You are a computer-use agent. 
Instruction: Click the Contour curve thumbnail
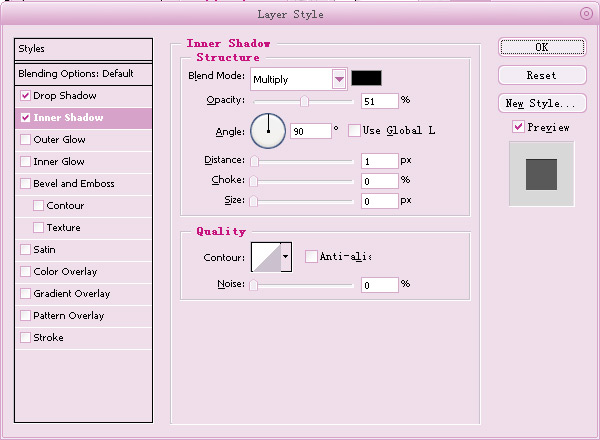(x=266, y=257)
